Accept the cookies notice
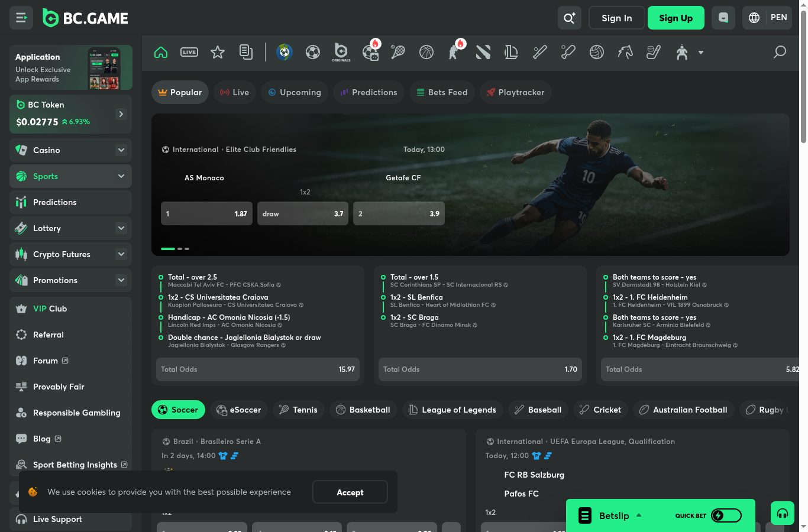 (350, 492)
